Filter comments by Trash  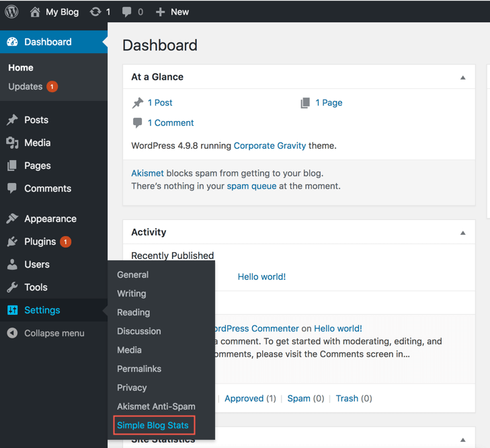pyautogui.click(x=347, y=398)
